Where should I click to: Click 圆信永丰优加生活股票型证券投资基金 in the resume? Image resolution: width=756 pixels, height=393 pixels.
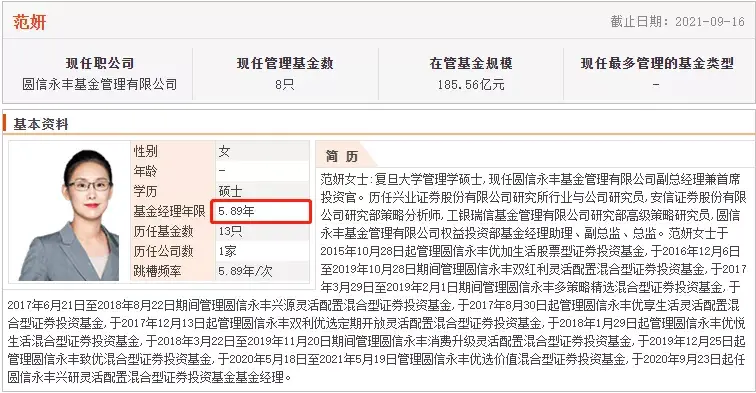(544, 251)
